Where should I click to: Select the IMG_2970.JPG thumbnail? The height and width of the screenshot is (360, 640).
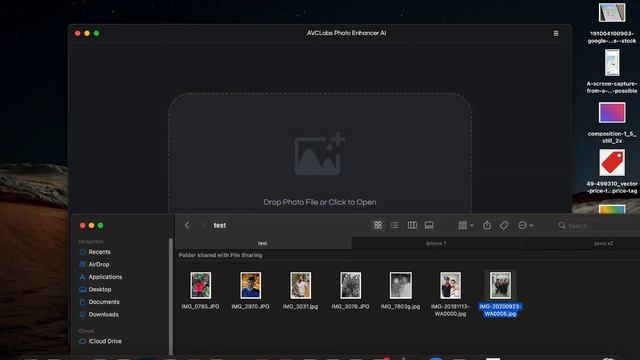[250, 285]
